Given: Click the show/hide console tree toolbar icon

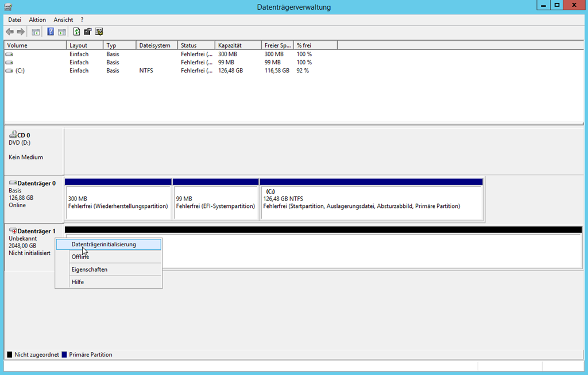Looking at the screenshot, I should coord(36,32).
